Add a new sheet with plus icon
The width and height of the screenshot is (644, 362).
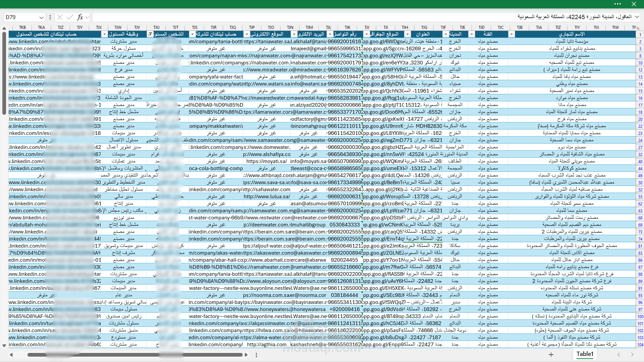point(551,354)
